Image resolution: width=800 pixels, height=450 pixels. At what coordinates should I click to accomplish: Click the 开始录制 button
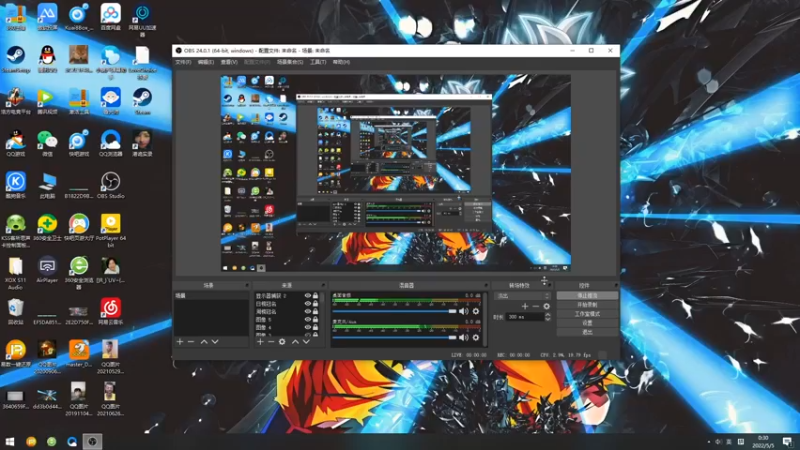click(587, 305)
